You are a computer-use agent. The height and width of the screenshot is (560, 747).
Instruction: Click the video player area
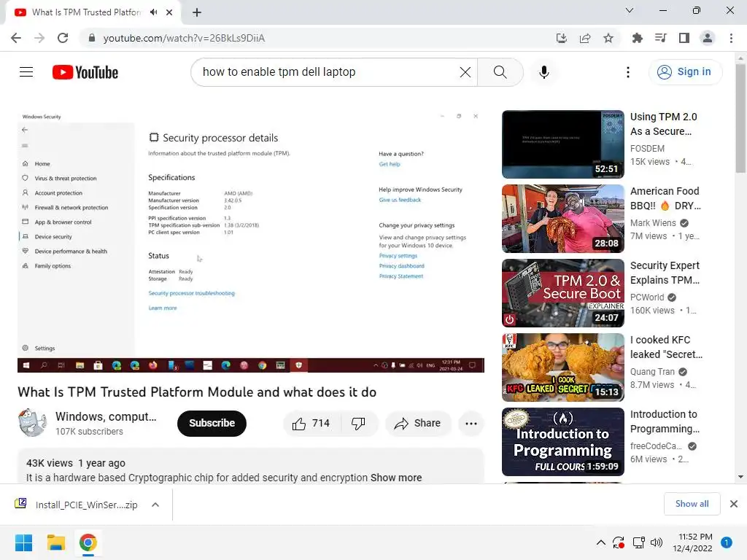251,241
